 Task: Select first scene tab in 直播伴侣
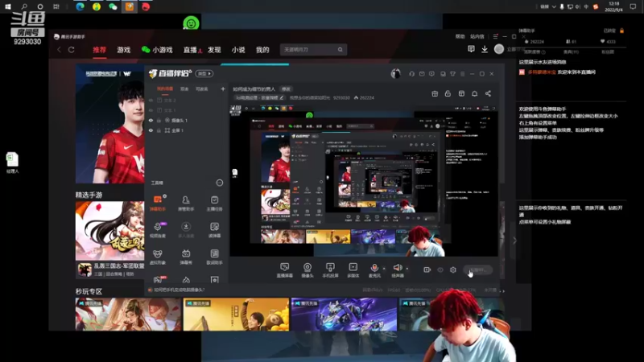165,89
